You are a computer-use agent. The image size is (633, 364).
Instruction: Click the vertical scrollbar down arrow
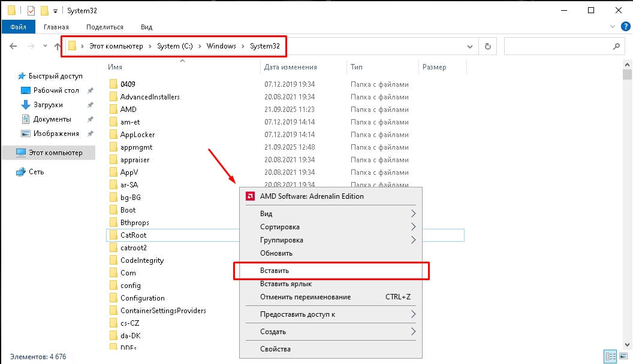627,345
